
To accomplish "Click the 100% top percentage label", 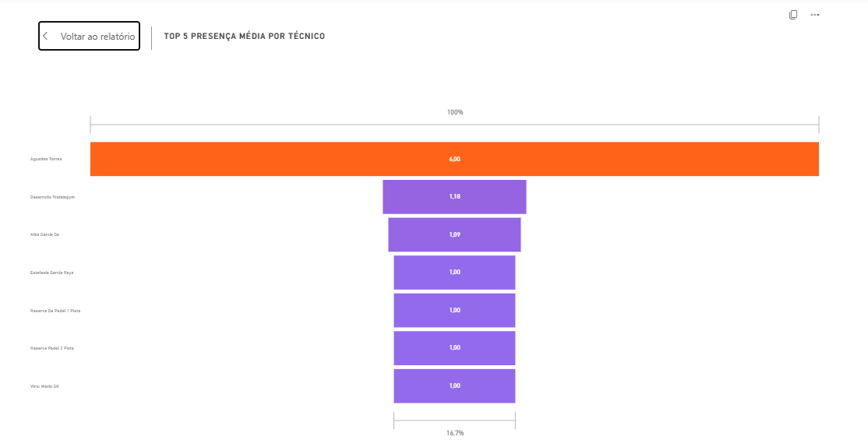I will coord(455,112).
